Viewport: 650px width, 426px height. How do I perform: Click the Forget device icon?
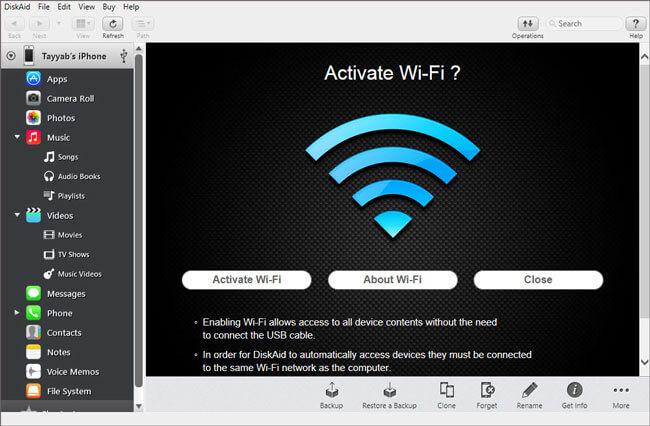point(487,390)
